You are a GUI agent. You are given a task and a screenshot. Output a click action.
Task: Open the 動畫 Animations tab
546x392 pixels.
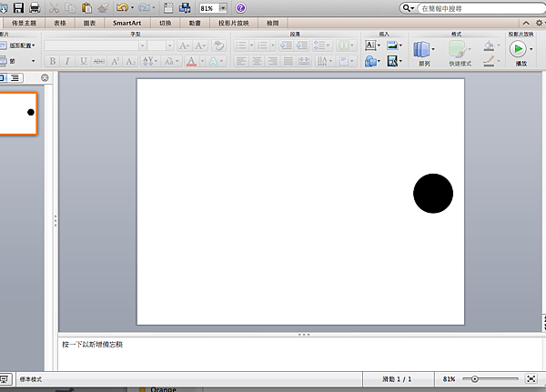(x=195, y=23)
